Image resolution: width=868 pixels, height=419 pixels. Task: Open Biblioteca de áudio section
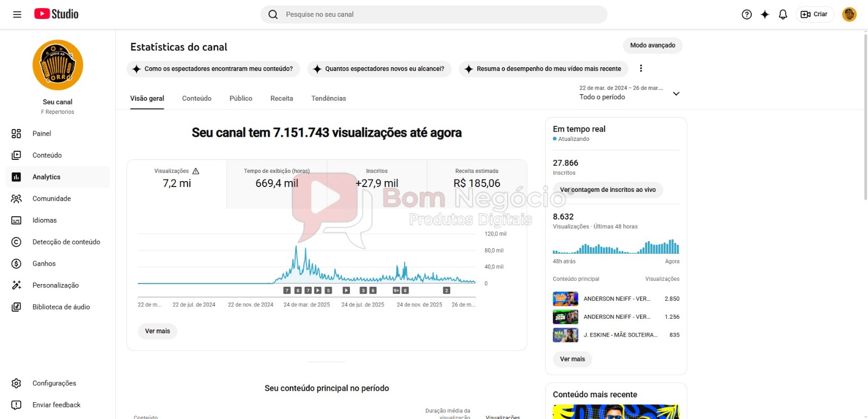coord(61,307)
